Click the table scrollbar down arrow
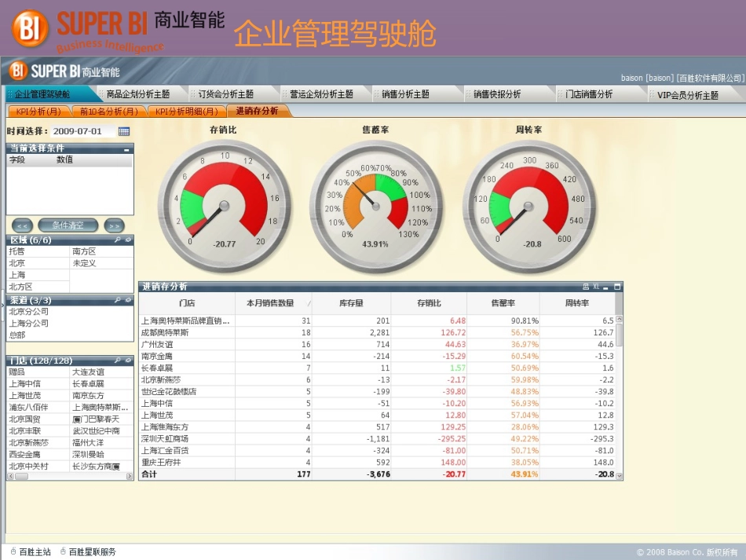746x560 pixels. (x=619, y=476)
